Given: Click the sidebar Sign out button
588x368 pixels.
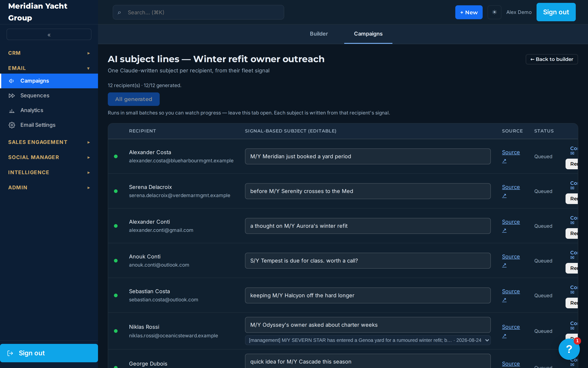Looking at the screenshot, I should coord(49,353).
